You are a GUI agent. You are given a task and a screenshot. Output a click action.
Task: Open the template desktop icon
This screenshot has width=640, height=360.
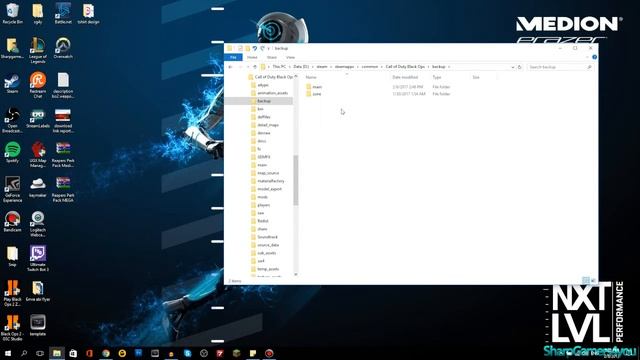[x=38, y=325]
